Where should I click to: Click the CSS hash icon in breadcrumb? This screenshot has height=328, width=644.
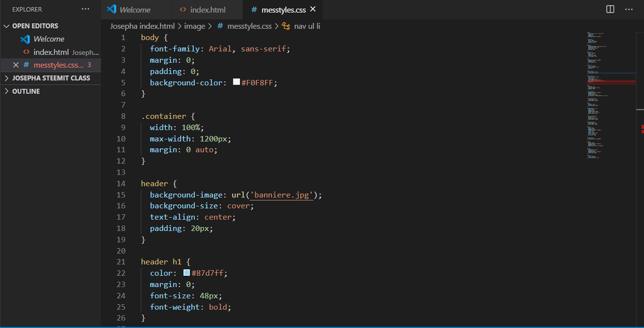220,26
